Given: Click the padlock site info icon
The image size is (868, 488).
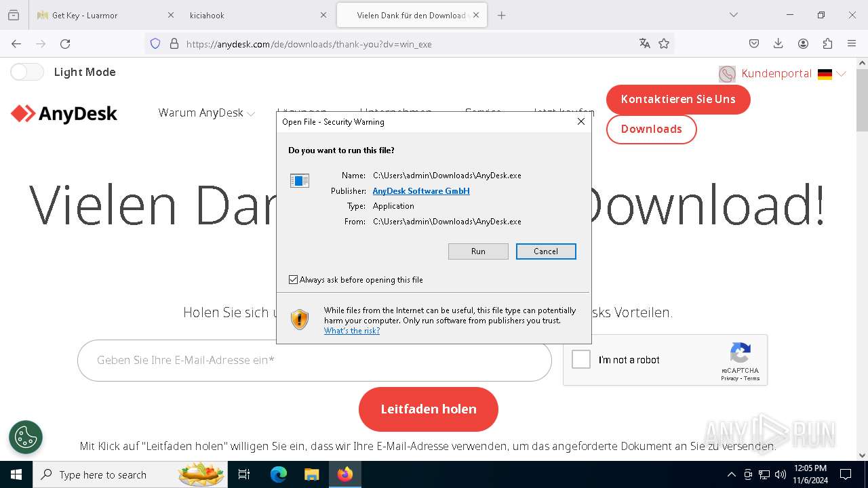Looking at the screenshot, I should (x=174, y=43).
